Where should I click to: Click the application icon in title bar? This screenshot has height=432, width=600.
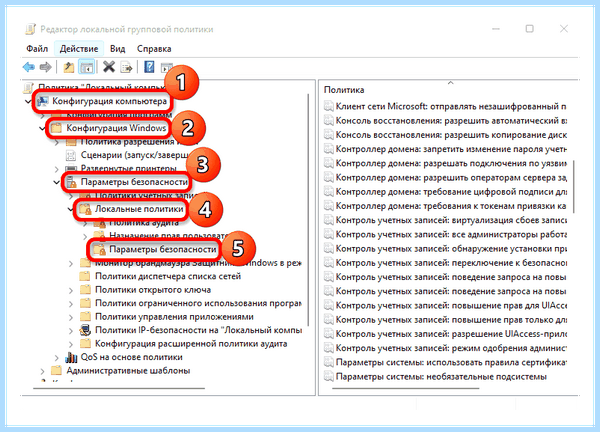pyautogui.click(x=31, y=29)
